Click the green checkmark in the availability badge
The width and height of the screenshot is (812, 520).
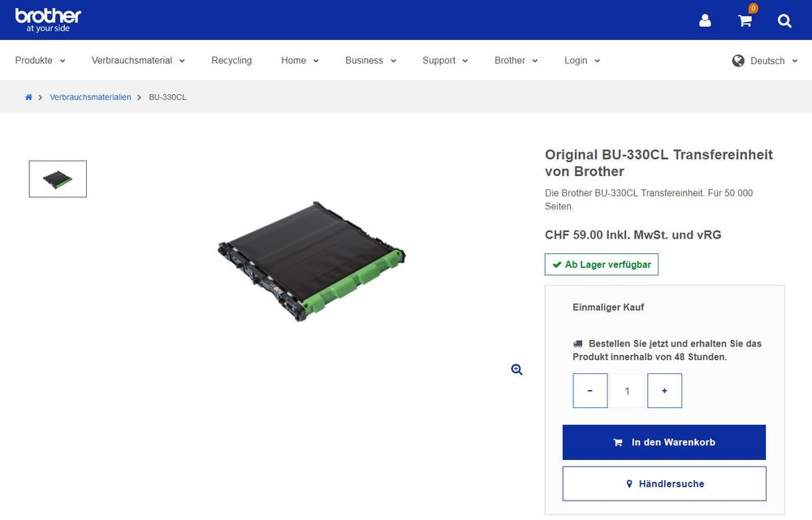point(556,264)
